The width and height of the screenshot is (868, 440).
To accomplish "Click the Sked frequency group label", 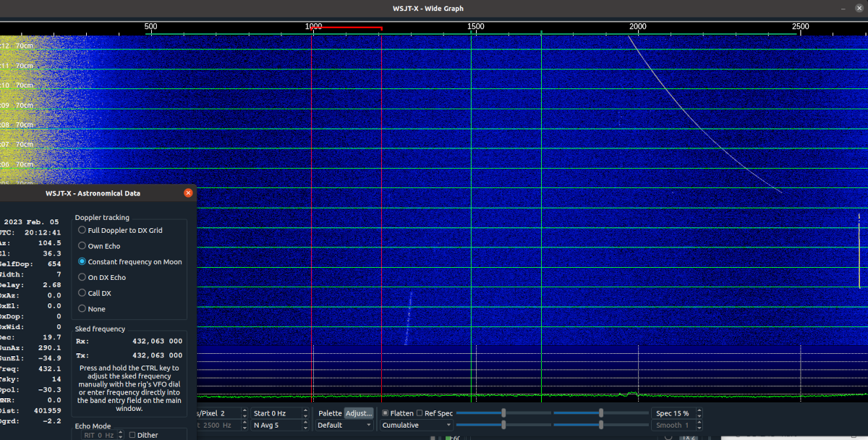I will pos(100,329).
